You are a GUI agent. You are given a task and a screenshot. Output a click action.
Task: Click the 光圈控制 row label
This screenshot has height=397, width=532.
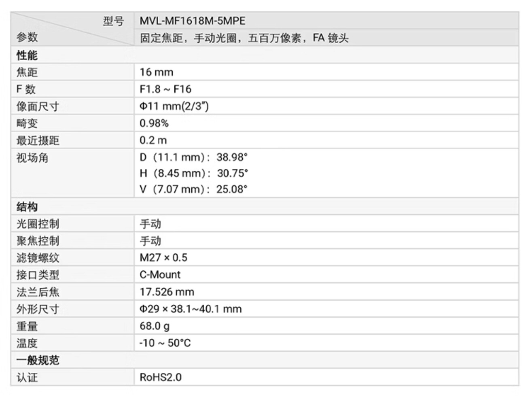tap(38, 224)
